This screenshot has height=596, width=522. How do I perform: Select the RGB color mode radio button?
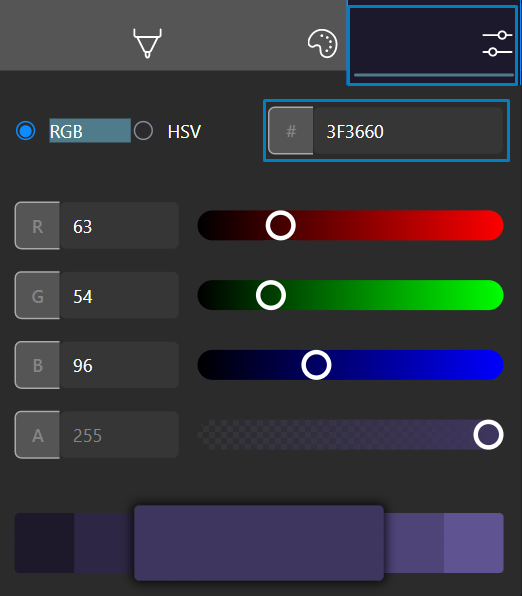[x=26, y=131]
